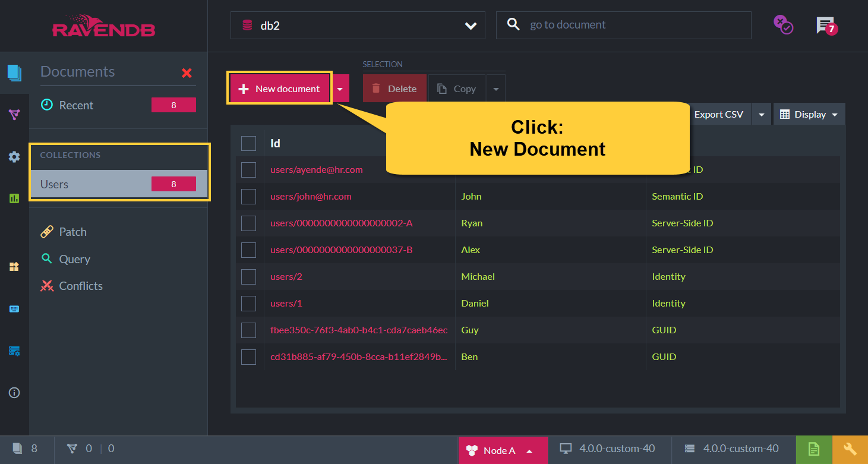
Task: Click the indexes count icon in status bar
Action: pos(72,449)
